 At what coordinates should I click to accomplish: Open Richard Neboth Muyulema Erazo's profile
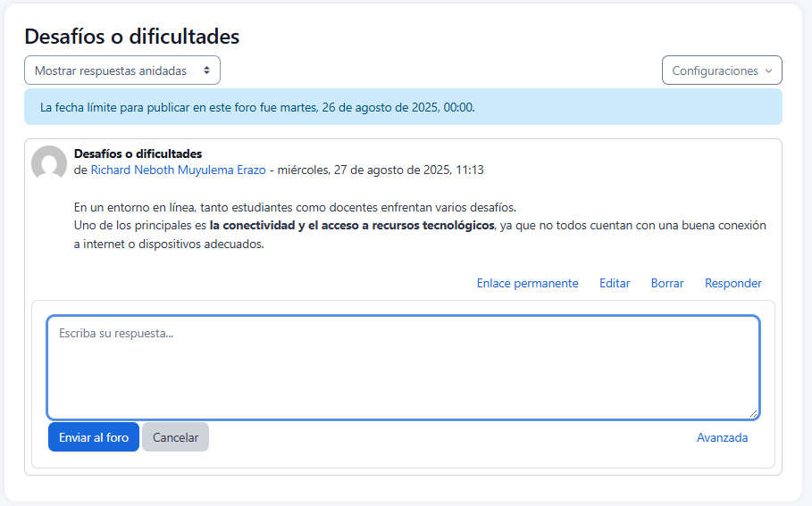coord(178,170)
